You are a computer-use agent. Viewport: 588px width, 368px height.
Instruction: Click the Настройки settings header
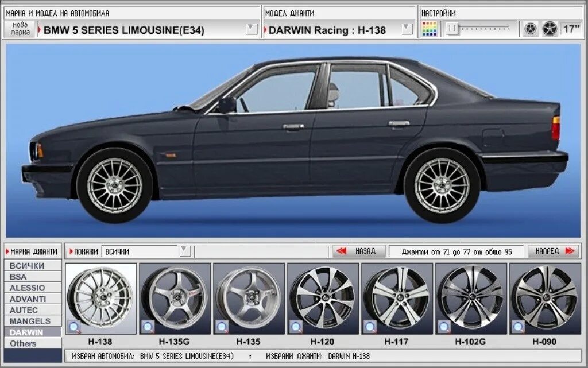pos(438,13)
